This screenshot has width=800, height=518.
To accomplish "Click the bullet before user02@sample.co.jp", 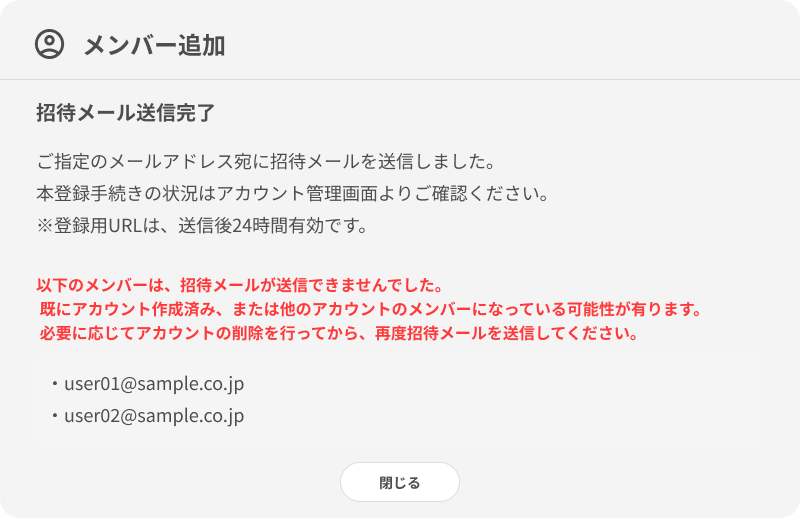I will tap(54, 415).
